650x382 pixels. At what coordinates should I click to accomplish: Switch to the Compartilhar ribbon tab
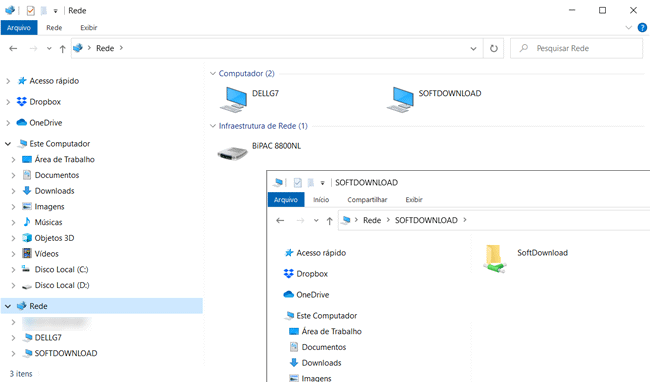367,200
